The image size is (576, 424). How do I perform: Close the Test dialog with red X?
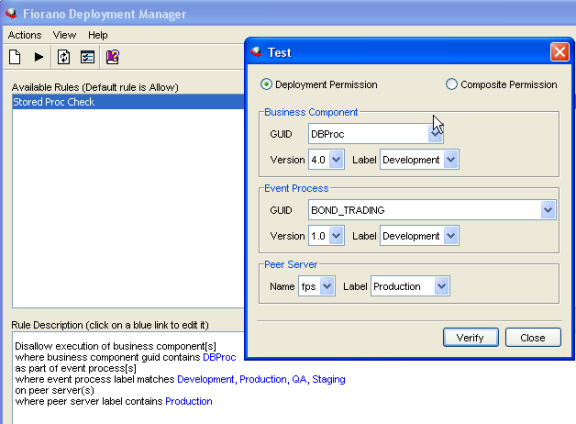point(559,52)
